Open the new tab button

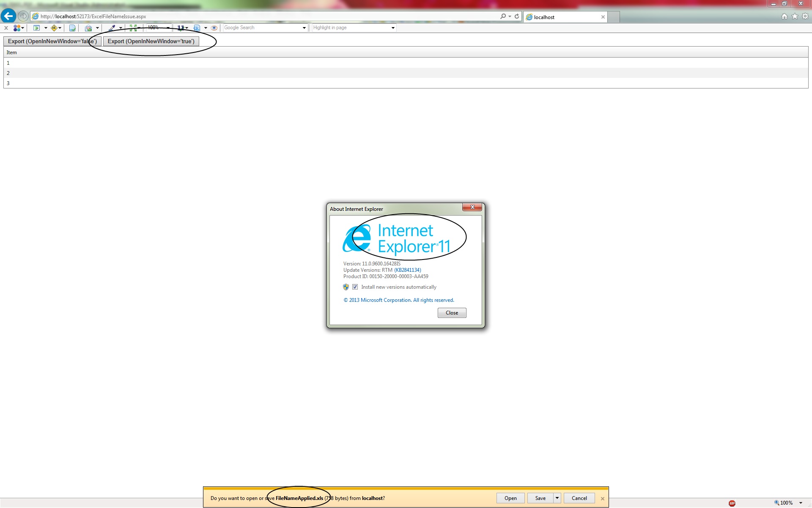pos(614,17)
